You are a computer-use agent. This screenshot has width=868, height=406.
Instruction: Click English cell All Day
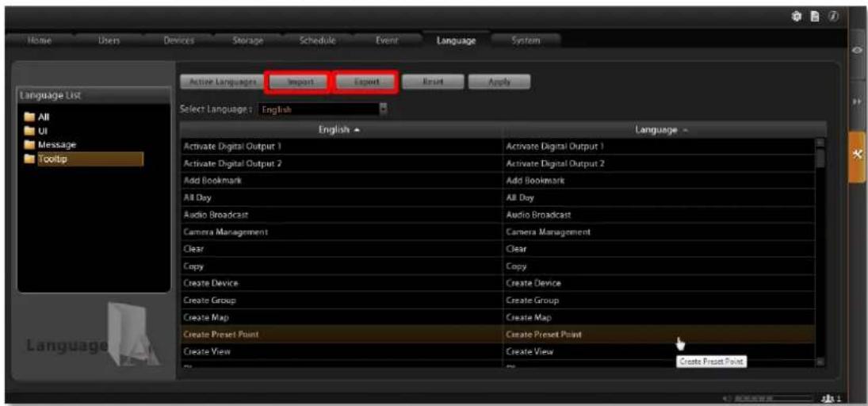pyautogui.click(x=341, y=197)
